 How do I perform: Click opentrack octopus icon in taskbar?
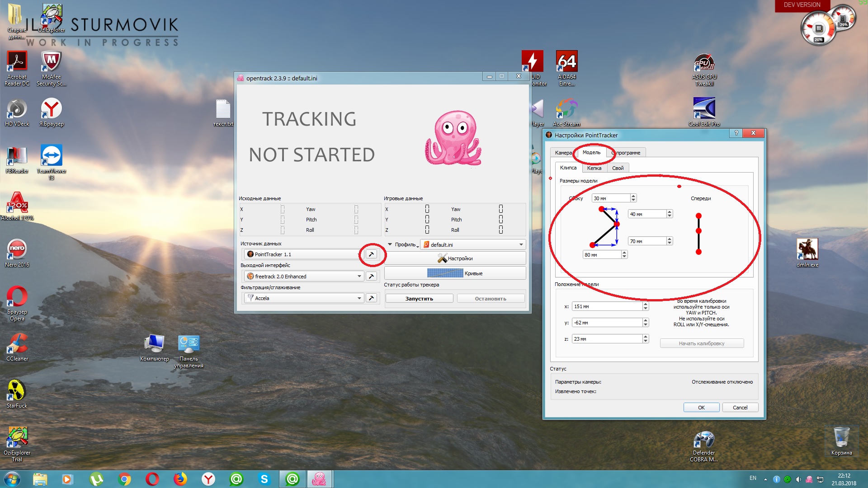319,479
